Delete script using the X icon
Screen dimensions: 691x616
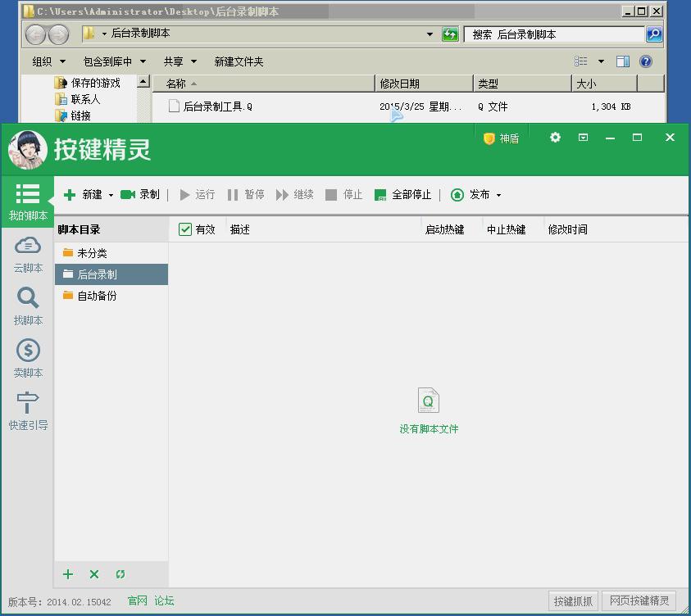tap(93, 574)
